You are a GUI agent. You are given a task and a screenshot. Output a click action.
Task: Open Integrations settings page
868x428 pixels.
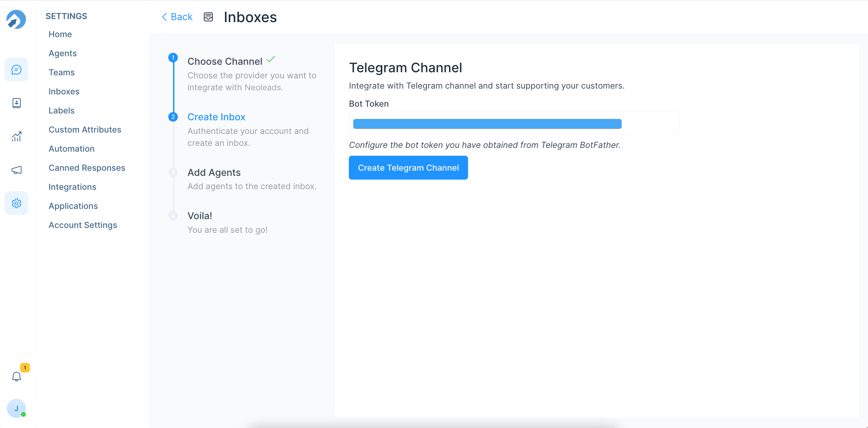pyautogui.click(x=72, y=187)
